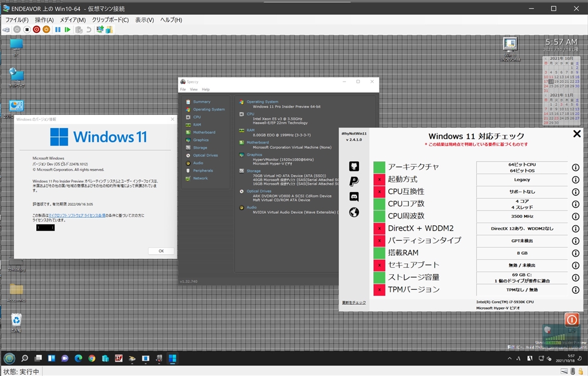588x376 pixels.
Task: Click OK in Windows version dialog
Action: (161, 251)
